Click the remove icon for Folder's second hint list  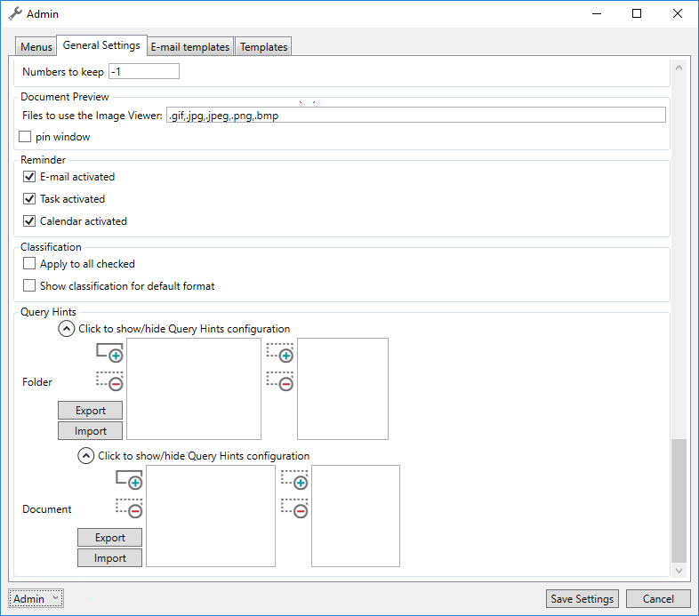tap(280, 381)
